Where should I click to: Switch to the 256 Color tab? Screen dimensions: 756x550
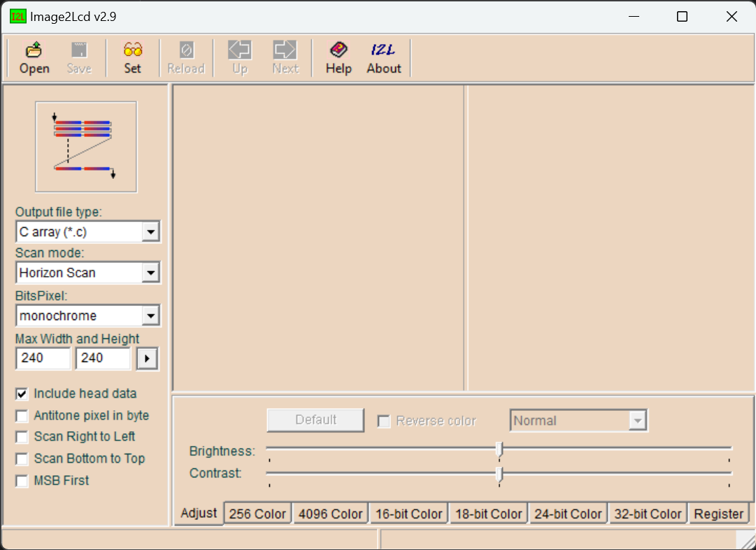pos(257,514)
